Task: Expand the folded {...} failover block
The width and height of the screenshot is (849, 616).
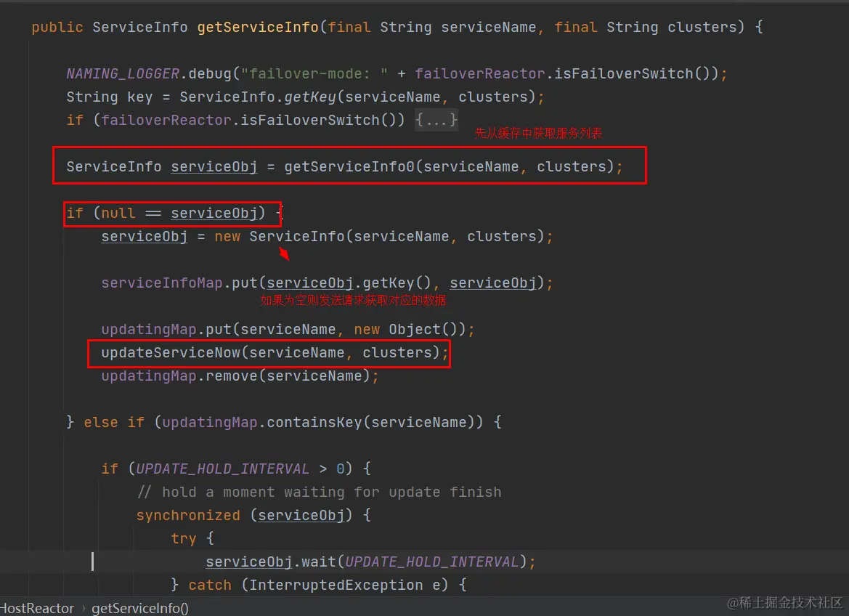Action: pyautogui.click(x=436, y=120)
